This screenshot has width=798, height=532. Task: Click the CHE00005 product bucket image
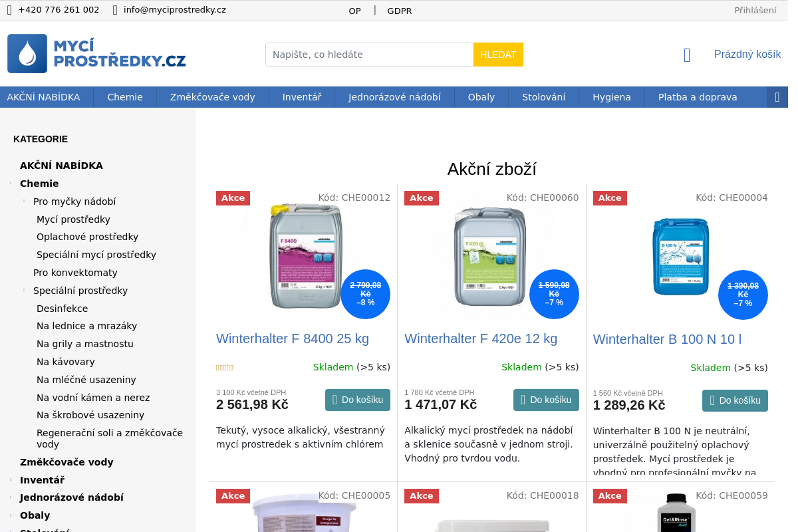click(x=303, y=513)
